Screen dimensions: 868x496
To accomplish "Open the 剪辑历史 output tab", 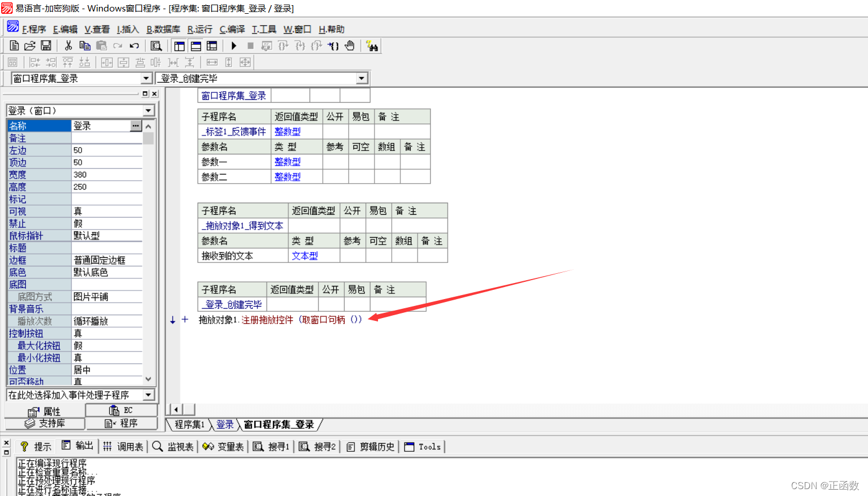I will [371, 447].
